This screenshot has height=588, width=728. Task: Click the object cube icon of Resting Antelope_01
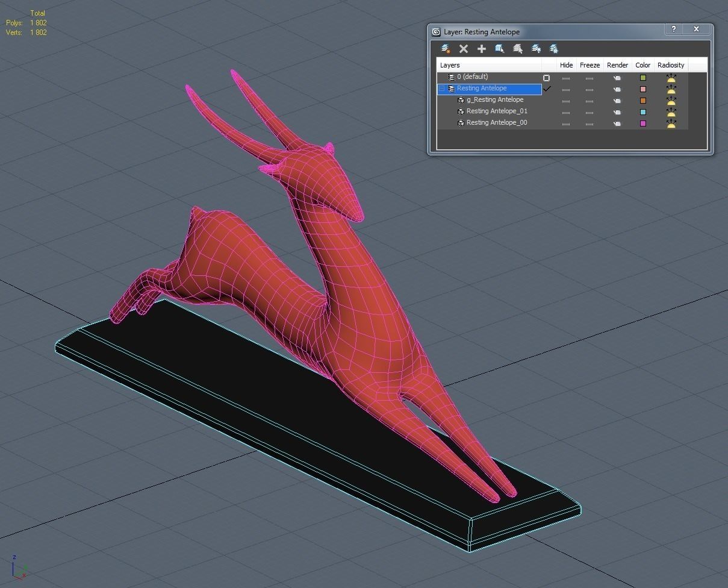(461, 111)
